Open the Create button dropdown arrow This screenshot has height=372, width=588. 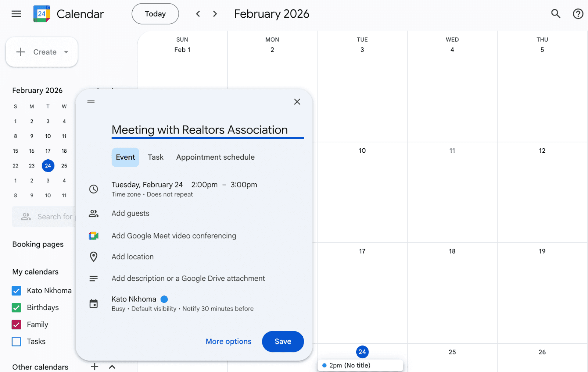66,52
